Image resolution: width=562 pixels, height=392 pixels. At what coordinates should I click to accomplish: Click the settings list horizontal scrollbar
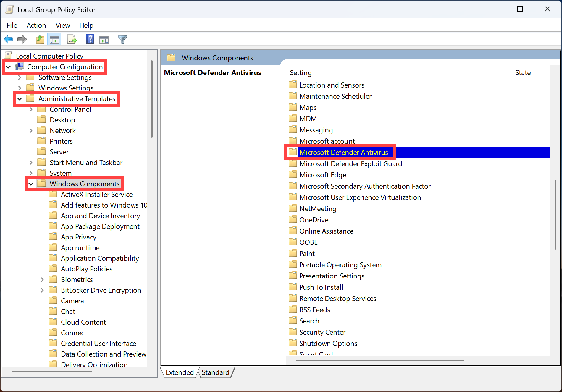(x=380, y=360)
